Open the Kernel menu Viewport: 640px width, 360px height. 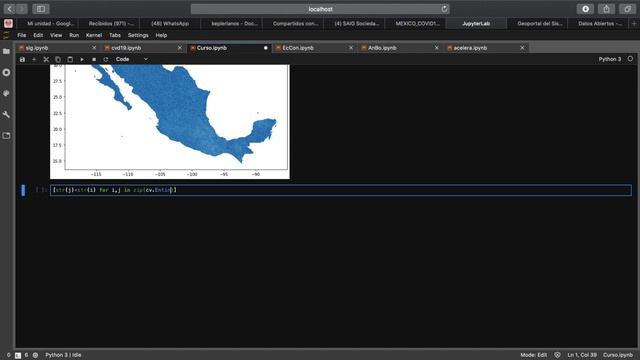(94, 36)
